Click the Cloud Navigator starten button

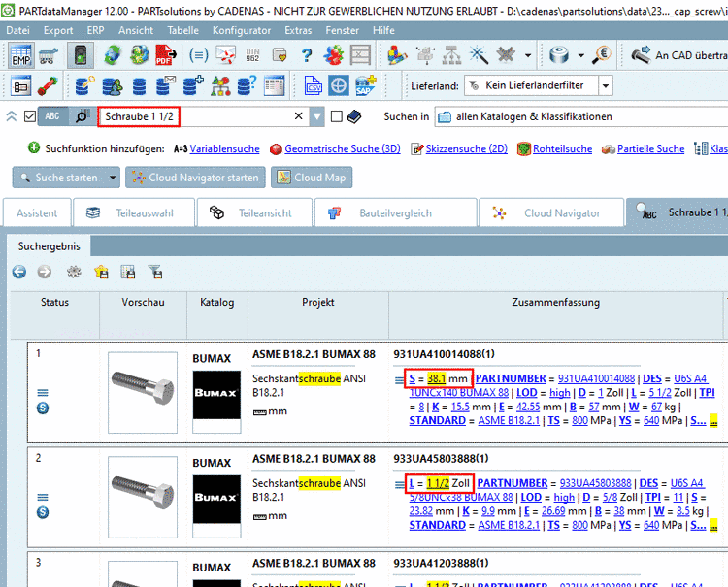pyautogui.click(x=195, y=178)
